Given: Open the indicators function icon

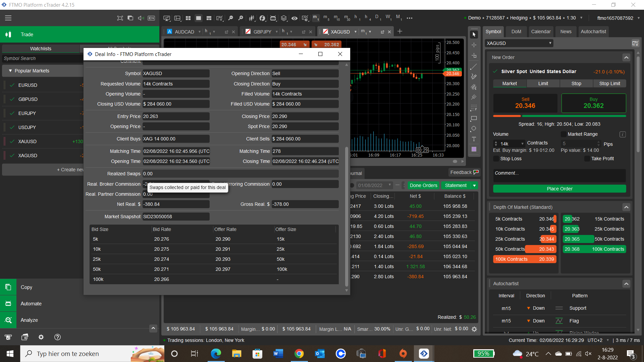Looking at the screenshot, I should click(x=262, y=18).
